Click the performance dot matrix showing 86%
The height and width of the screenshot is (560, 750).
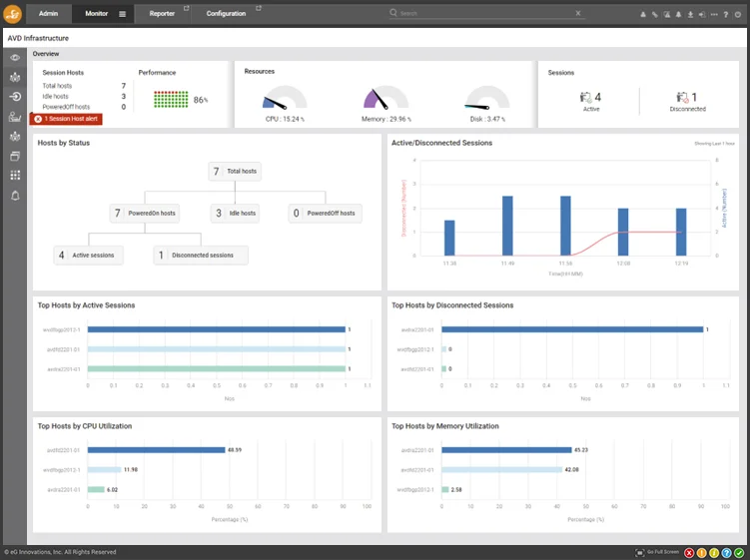coord(171,100)
